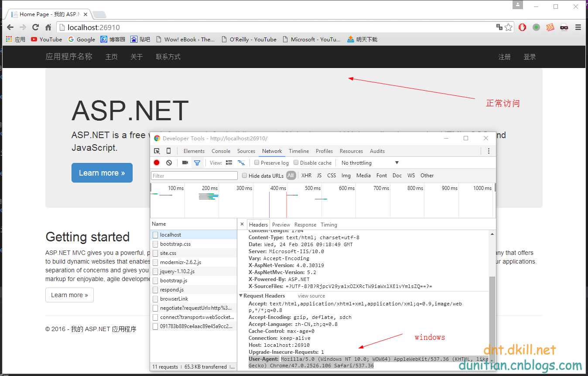Image resolution: width=588 pixels, height=376 pixels.
Task: Filter requests by JS
Action: tap(319, 176)
